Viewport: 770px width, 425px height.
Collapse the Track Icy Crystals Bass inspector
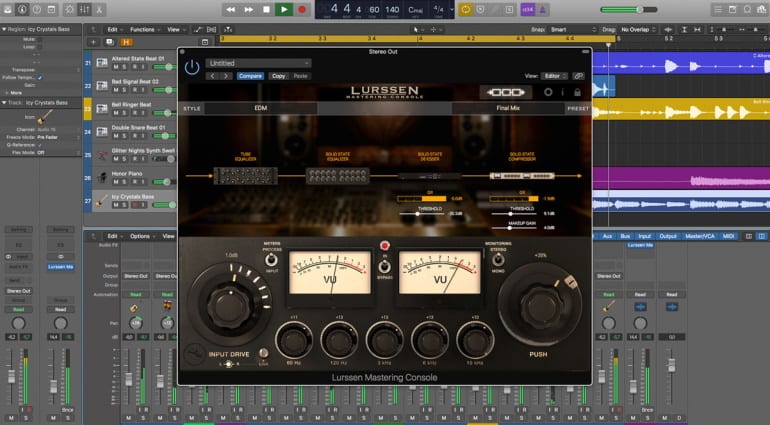click(x=4, y=103)
